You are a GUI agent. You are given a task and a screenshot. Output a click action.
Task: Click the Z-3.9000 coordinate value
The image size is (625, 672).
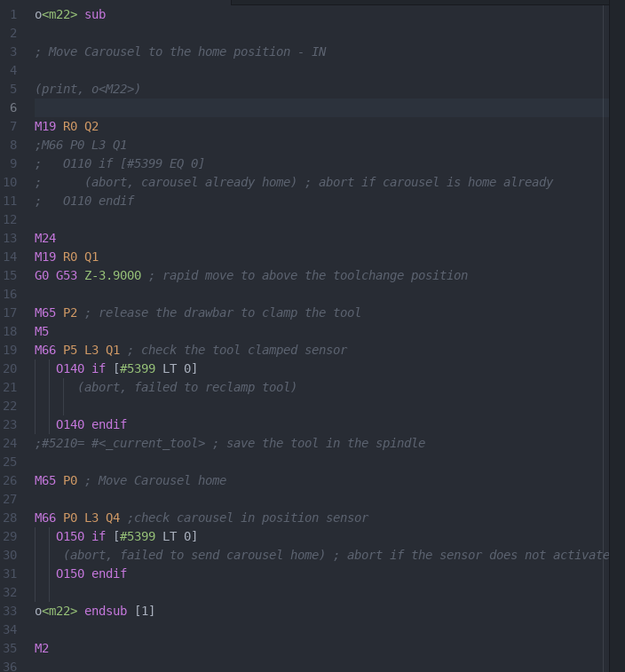click(x=113, y=275)
